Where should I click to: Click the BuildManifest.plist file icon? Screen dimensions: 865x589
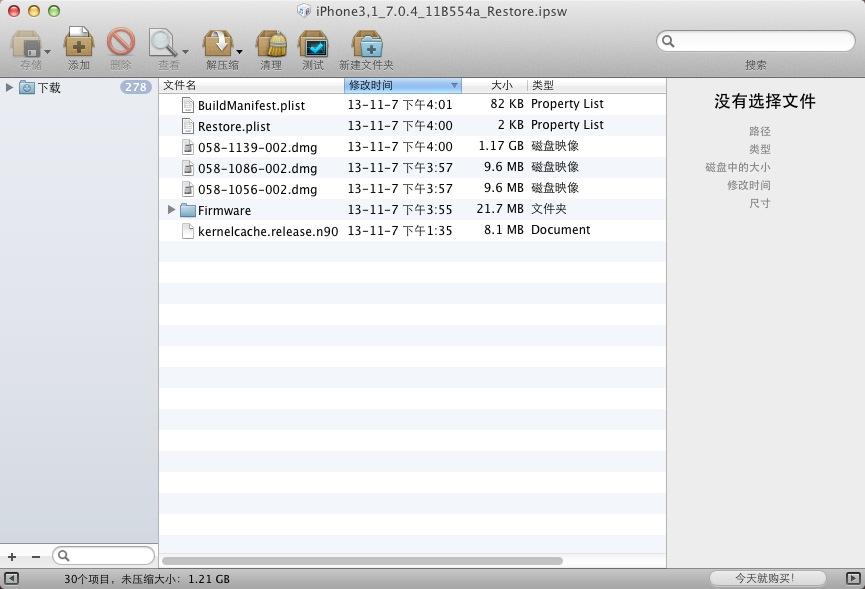(188, 105)
